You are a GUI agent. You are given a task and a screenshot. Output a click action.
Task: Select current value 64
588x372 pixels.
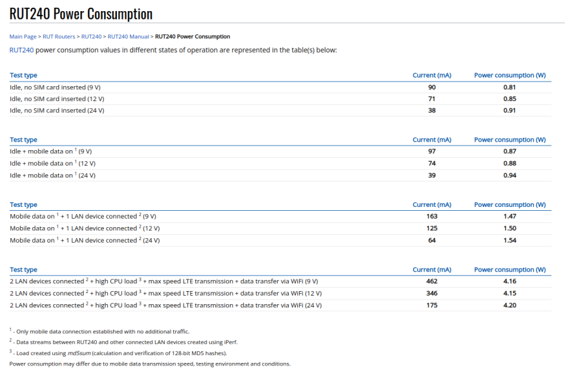click(x=432, y=240)
